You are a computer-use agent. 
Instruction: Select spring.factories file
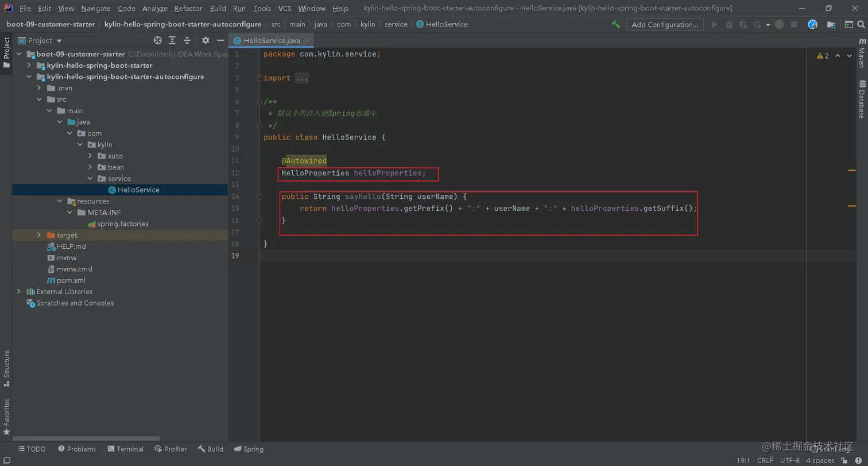click(123, 224)
